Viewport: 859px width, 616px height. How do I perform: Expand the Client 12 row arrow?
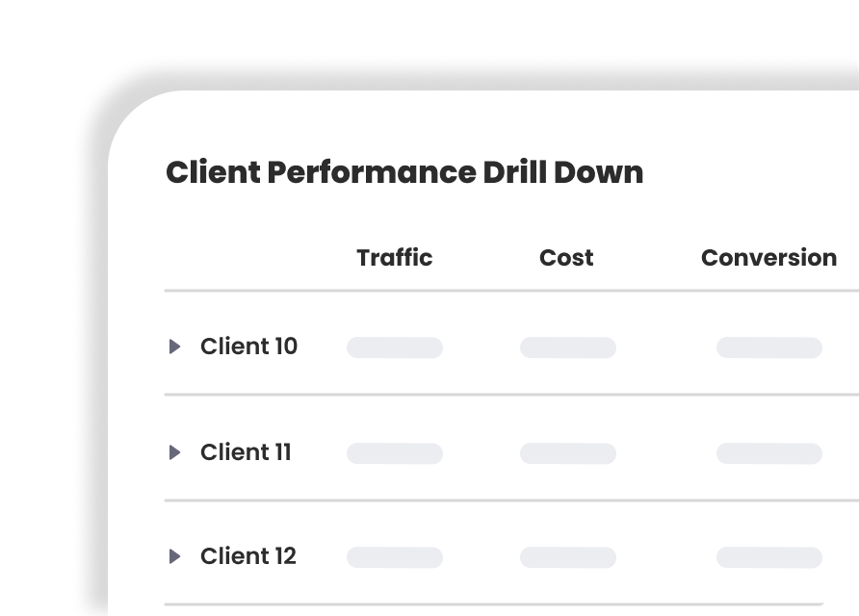[174, 556]
